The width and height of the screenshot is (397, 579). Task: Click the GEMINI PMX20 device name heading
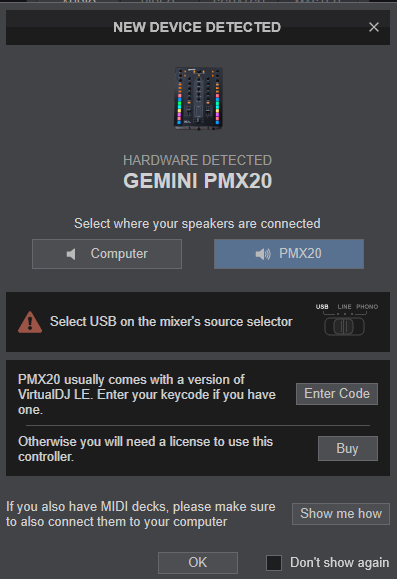(x=198, y=181)
